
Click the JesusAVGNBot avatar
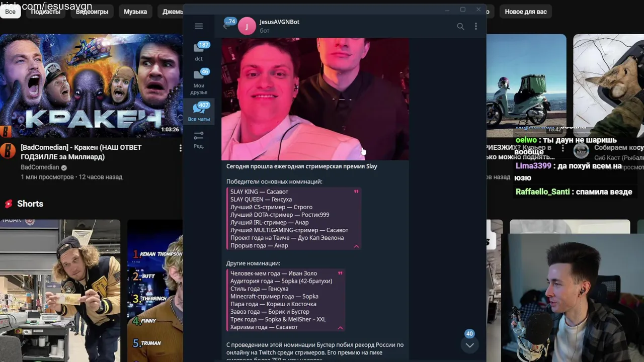point(247,26)
